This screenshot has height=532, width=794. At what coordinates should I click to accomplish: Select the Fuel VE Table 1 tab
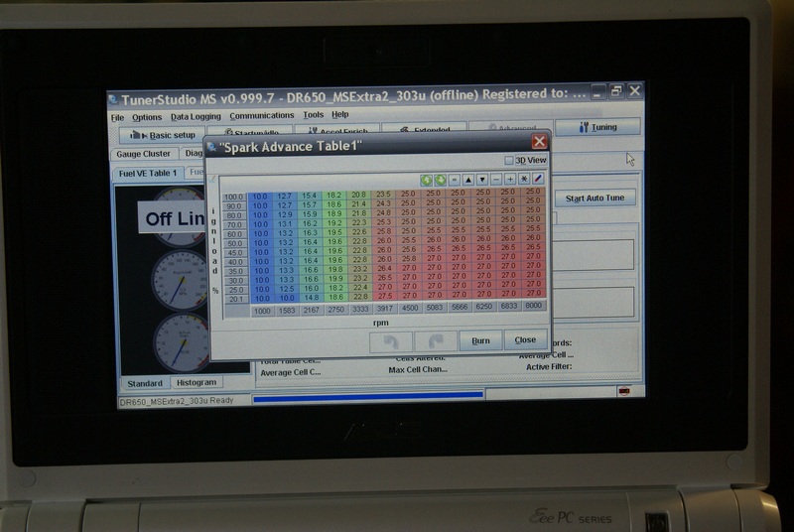(x=148, y=173)
